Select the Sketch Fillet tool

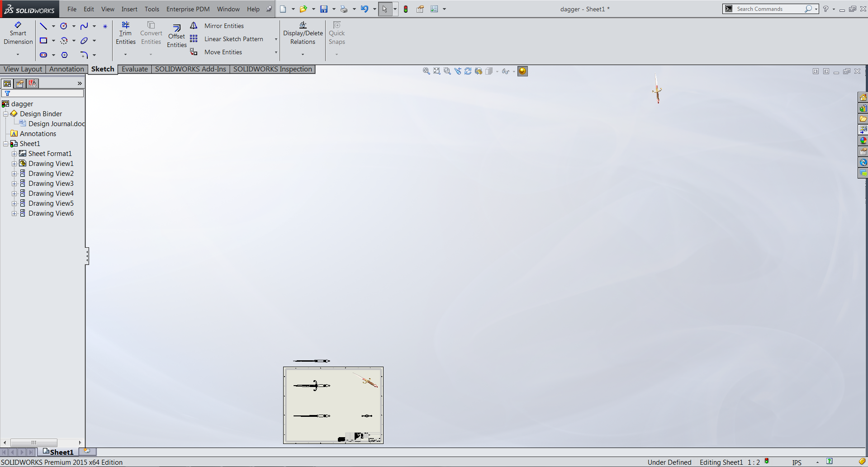(x=84, y=55)
